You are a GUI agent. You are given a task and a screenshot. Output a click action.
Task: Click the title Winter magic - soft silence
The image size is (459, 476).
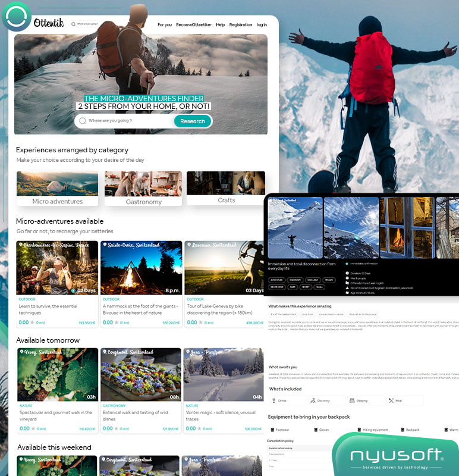click(x=221, y=415)
